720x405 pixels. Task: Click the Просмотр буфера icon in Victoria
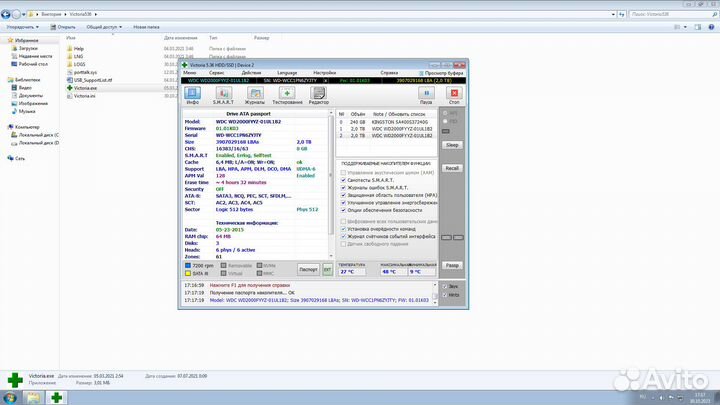click(422, 73)
